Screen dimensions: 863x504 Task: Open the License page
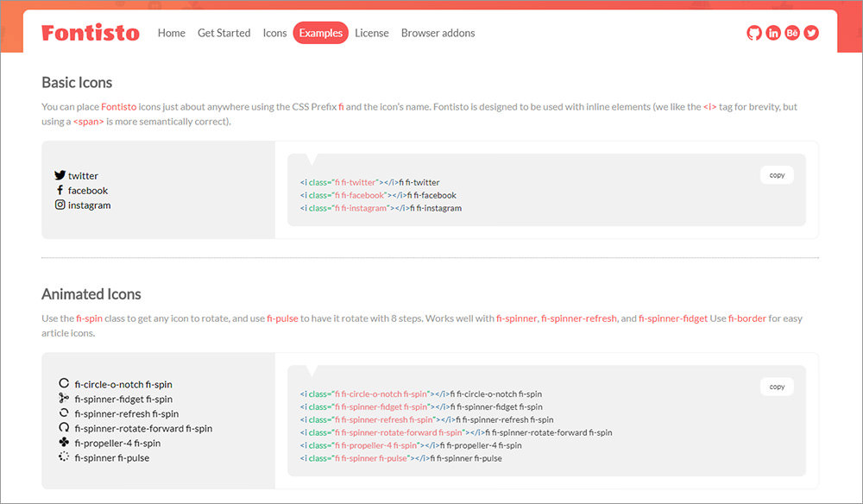click(x=371, y=33)
